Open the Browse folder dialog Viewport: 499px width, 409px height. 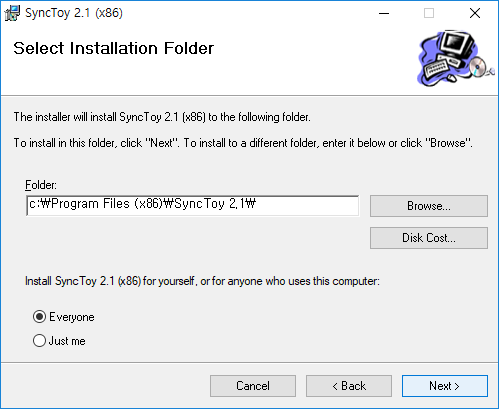click(x=429, y=206)
